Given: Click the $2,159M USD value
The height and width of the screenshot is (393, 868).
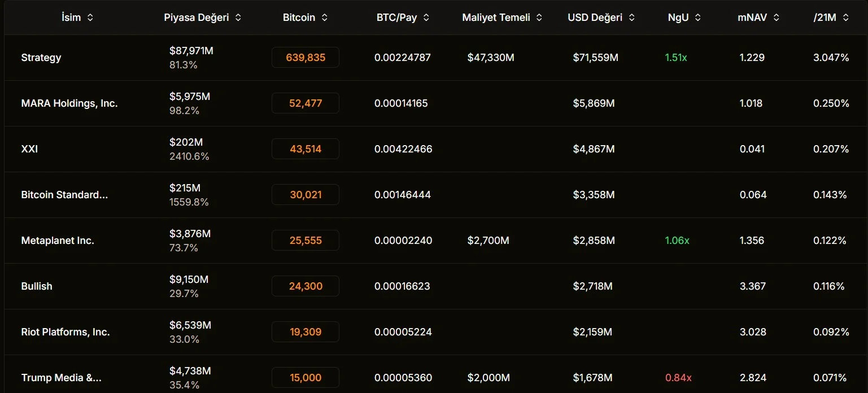Looking at the screenshot, I should 592,332.
